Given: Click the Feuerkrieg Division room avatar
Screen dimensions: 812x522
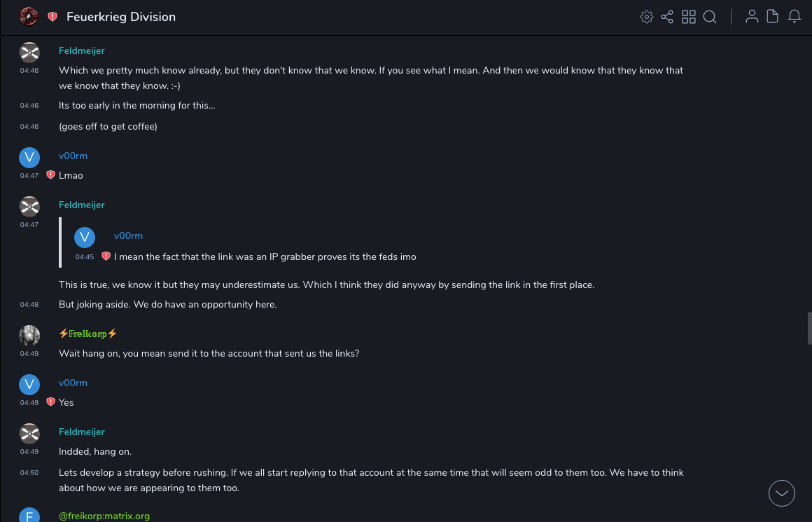Looking at the screenshot, I should [29, 16].
